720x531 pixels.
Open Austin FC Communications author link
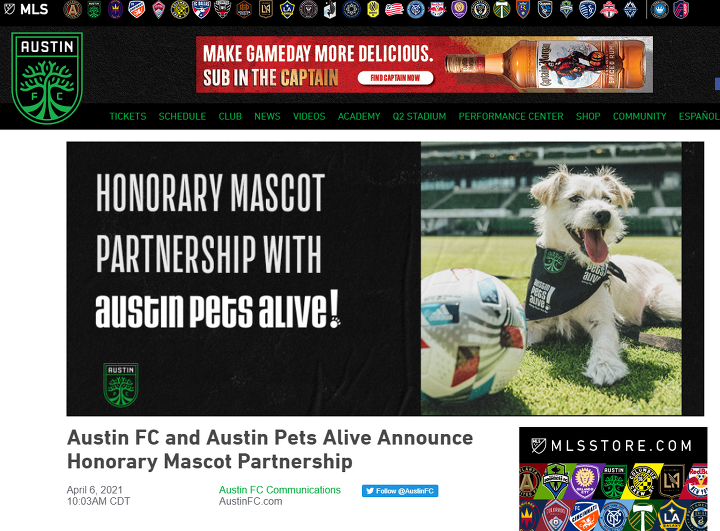coord(280,490)
